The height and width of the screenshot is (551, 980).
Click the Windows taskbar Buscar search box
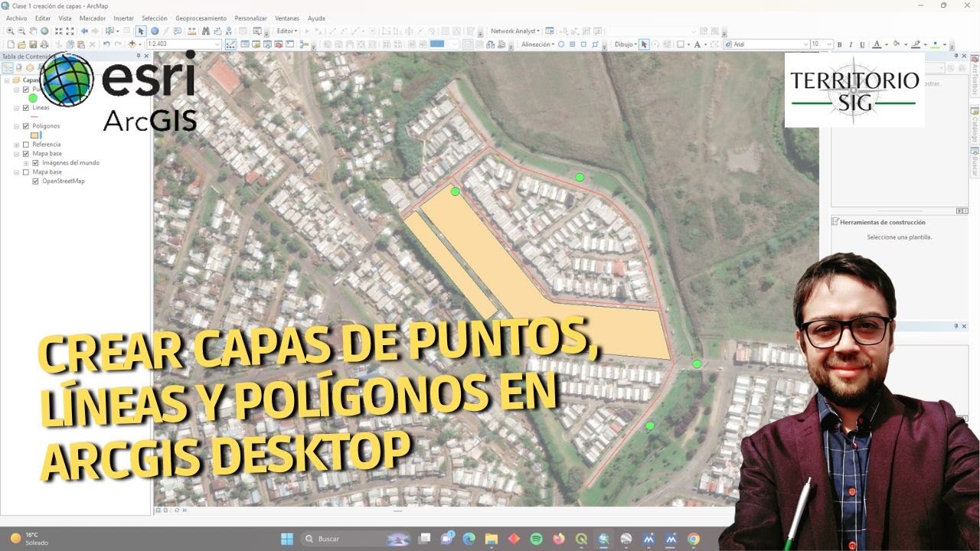tap(354, 539)
